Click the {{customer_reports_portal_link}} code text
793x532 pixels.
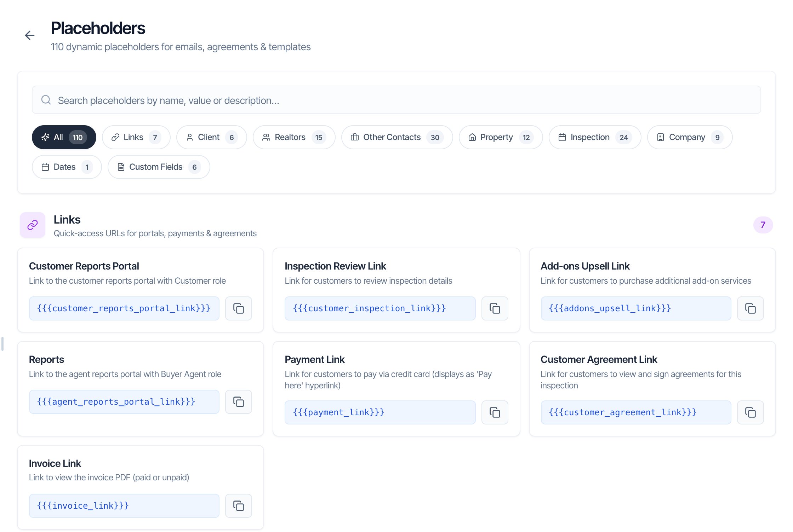click(x=124, y=308)
